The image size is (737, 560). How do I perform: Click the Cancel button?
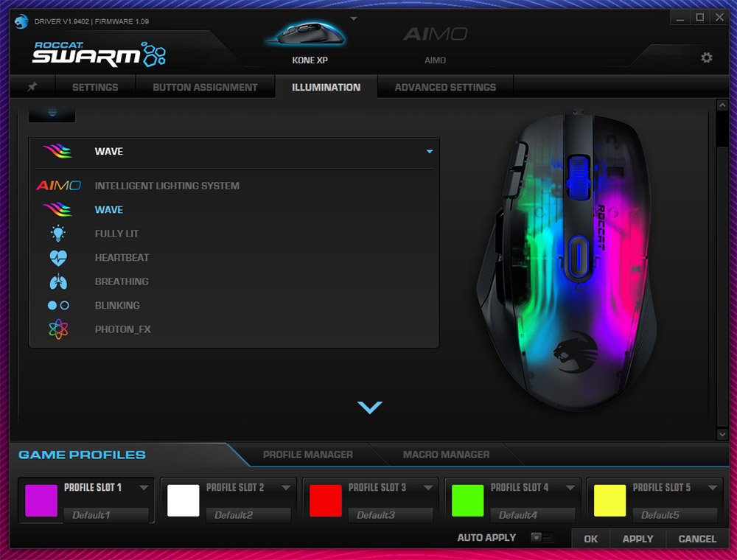697,539
